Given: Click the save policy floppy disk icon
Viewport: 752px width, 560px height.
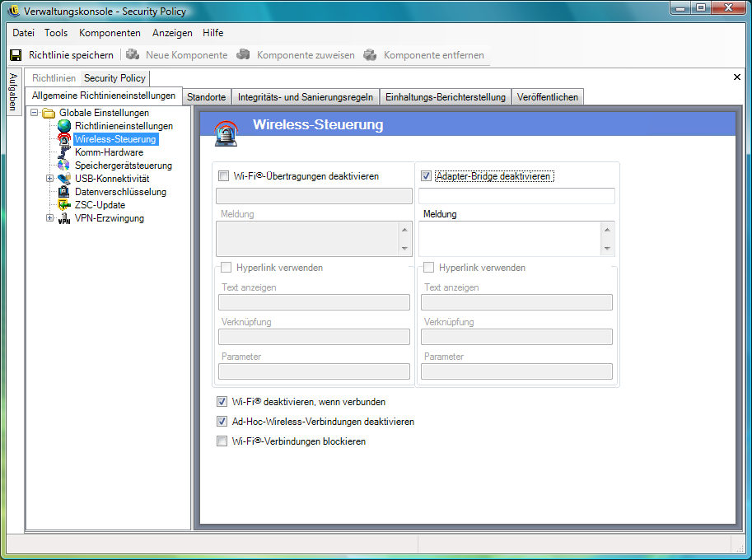Looking at the screenshot, I should pyautogui.click(x=16, y=55).
